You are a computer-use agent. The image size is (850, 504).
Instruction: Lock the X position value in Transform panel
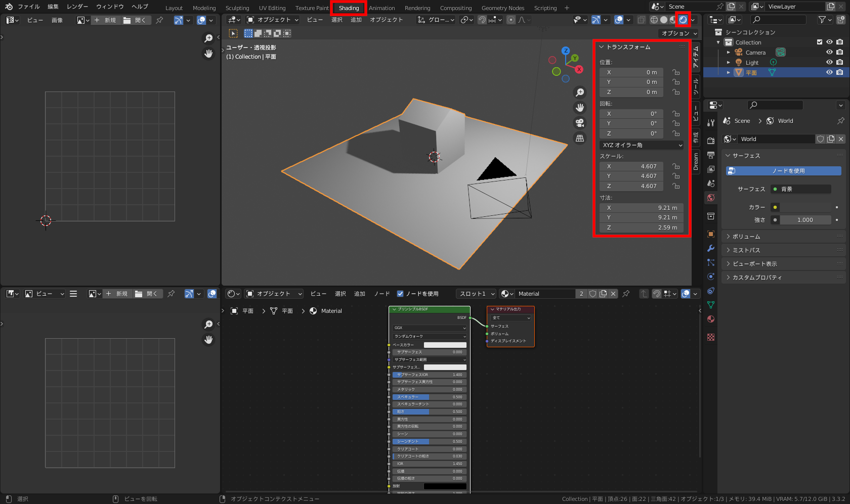tap(676, 72)
